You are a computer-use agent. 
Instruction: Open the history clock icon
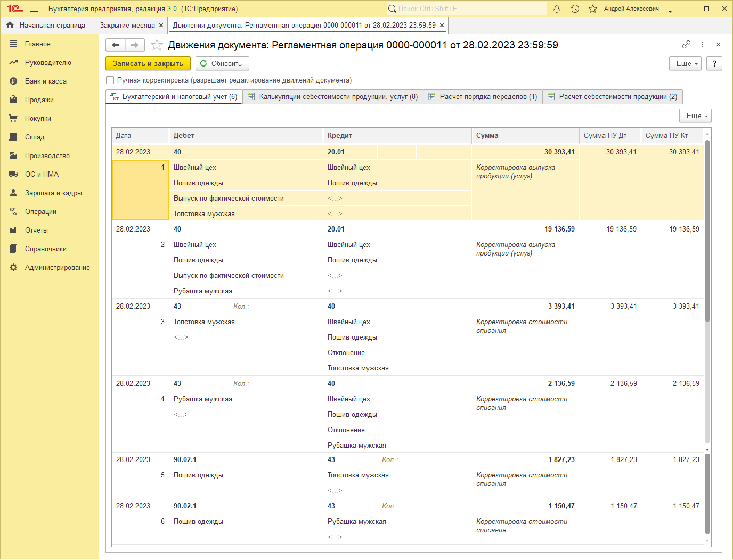point(575,9)
